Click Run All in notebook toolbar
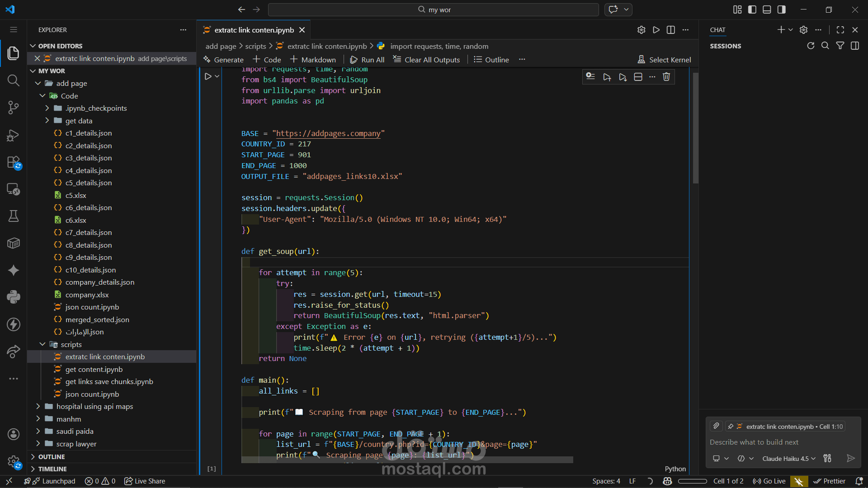868x488 pixels. point(367,60)
